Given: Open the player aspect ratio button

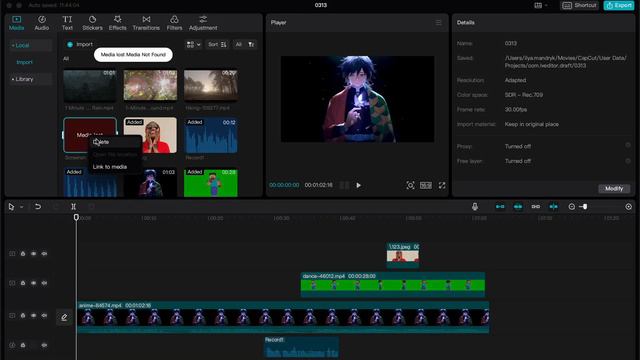Looking at the screenshot, I should [426, 185].
